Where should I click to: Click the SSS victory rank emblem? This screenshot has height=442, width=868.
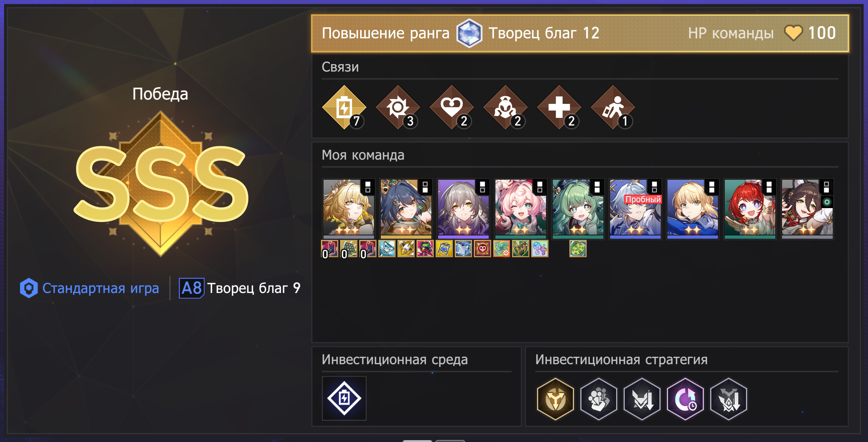coord(161,184)
